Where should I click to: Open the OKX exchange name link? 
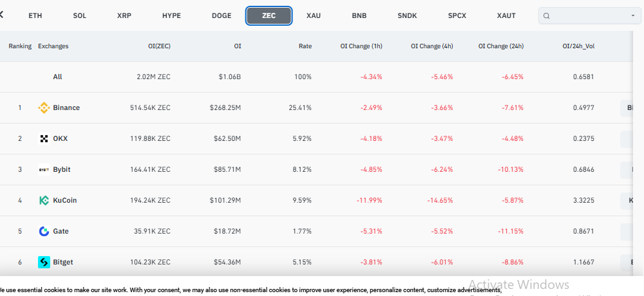[x=61, y=138]
